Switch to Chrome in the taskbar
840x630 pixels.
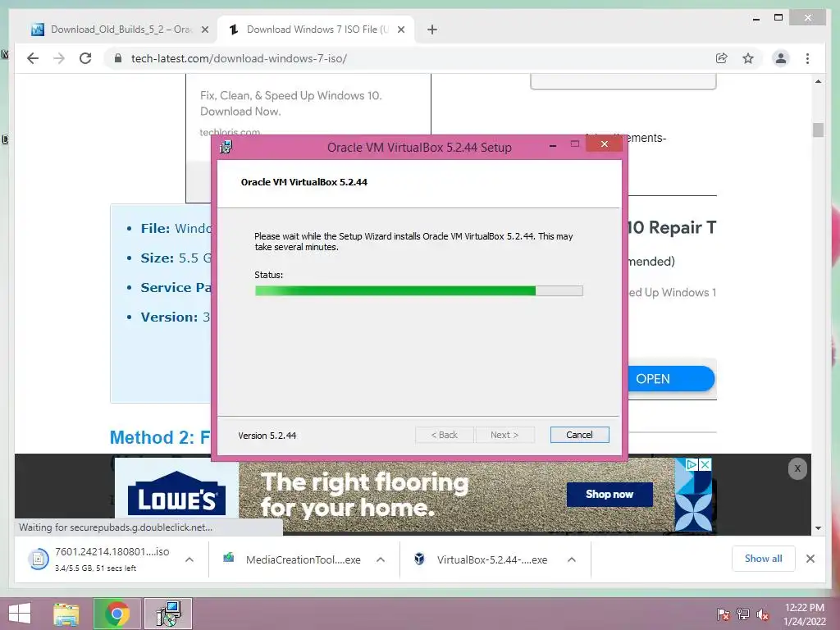(x=116, y=614)
